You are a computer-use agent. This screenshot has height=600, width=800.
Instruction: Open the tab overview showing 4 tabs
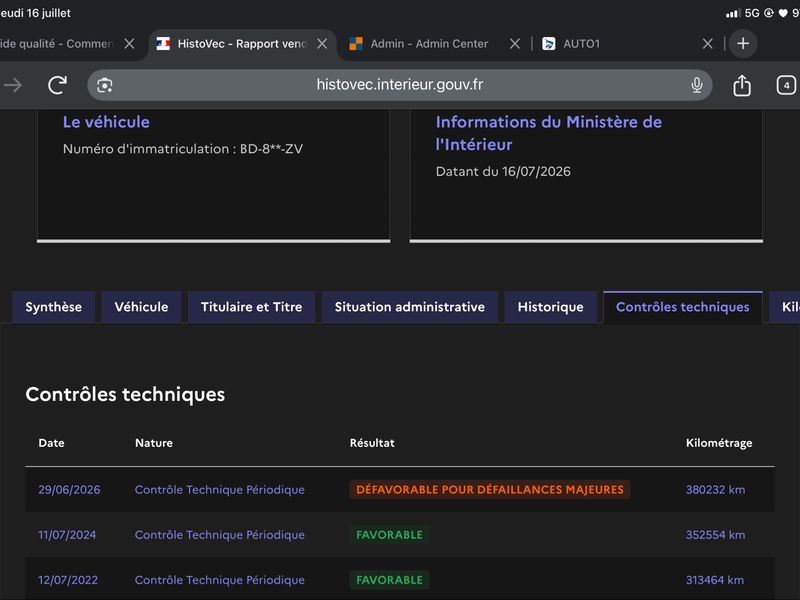[786, 85]
